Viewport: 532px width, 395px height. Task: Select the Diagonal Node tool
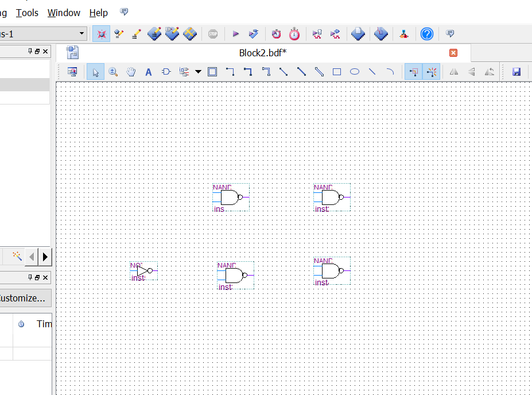(284, 72)
